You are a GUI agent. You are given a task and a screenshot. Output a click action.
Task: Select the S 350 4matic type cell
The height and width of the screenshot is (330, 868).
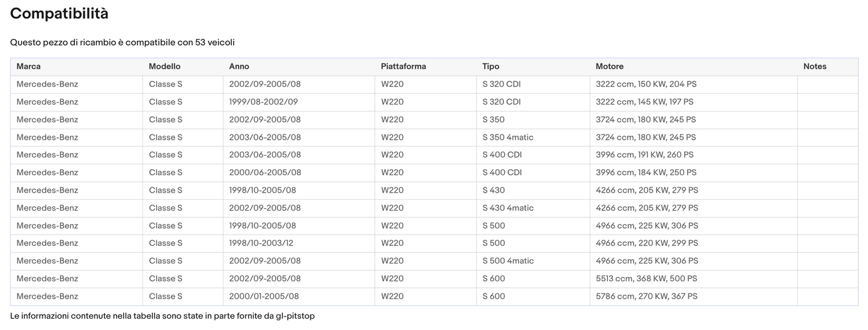click(x=508, y=137)
